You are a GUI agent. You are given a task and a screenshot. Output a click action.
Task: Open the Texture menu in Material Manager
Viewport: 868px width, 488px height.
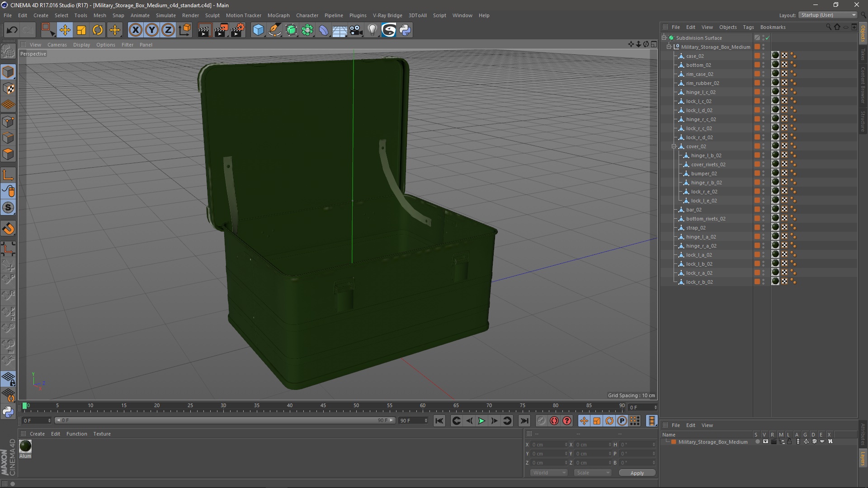tap(102, 434)
